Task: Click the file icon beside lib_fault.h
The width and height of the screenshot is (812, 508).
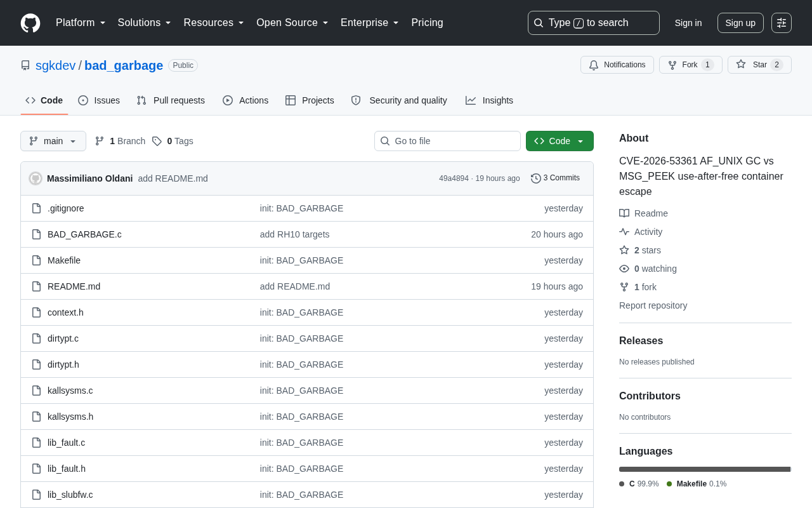Action: (x=37, y=469)
